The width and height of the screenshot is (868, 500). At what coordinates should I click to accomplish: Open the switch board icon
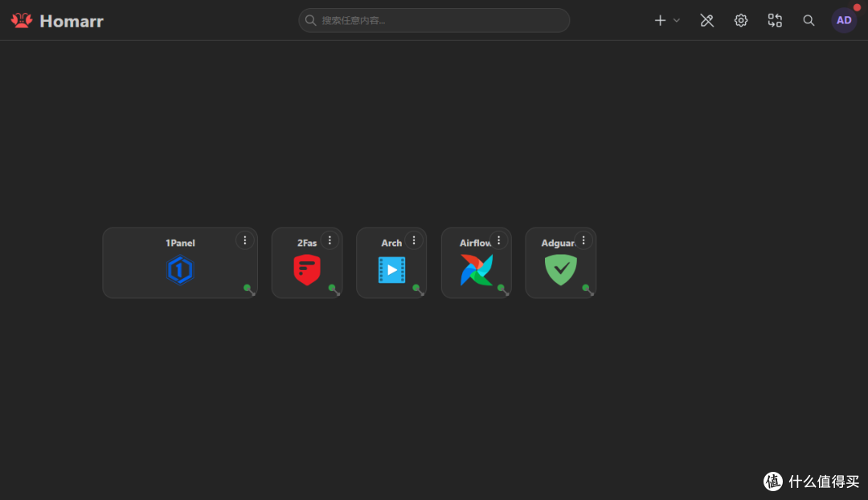pyautogui.click(x=775, y=20)
